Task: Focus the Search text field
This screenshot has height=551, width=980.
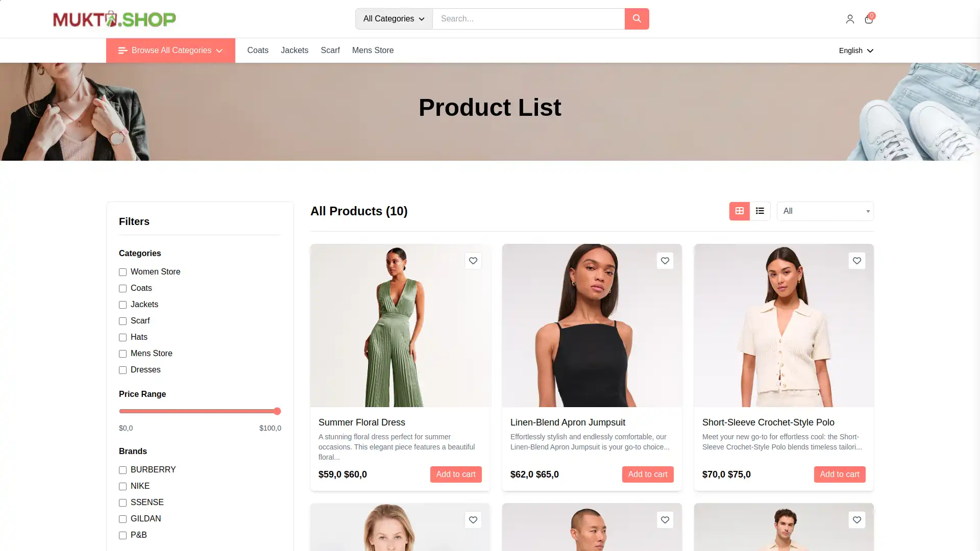Action: point(528,19)
